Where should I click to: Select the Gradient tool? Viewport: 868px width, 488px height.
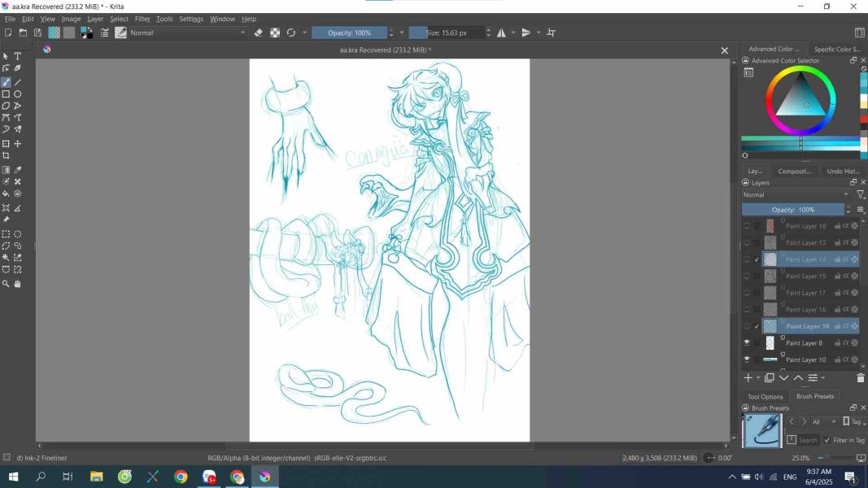pos(6,170)
